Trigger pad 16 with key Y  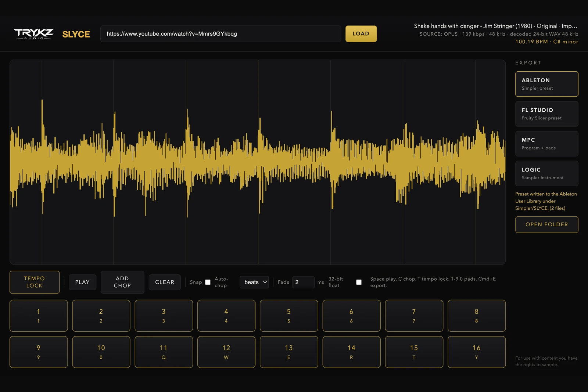pyautogui.click(x=477, y=352)
